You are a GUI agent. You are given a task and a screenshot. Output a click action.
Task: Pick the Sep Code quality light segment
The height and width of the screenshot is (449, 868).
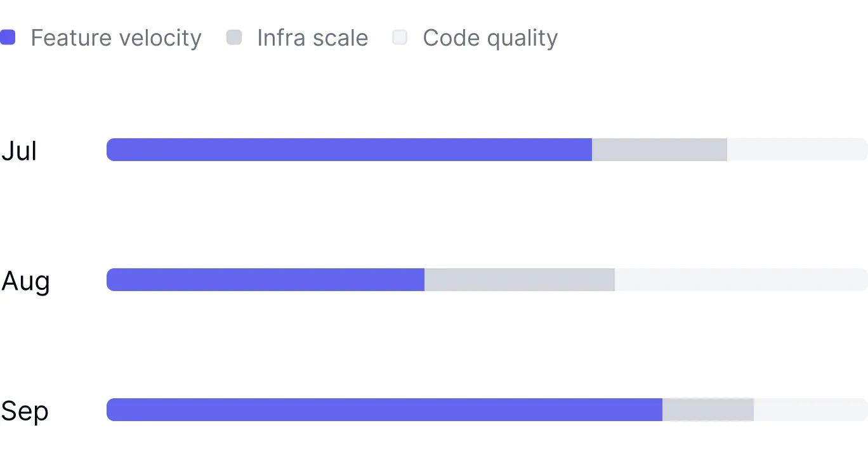point(810,410)
